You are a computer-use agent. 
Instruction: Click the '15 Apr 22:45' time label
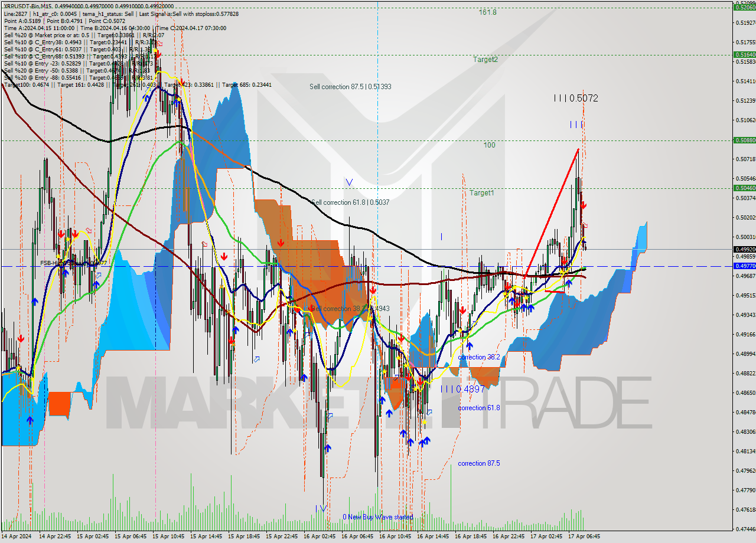point(282,537)
